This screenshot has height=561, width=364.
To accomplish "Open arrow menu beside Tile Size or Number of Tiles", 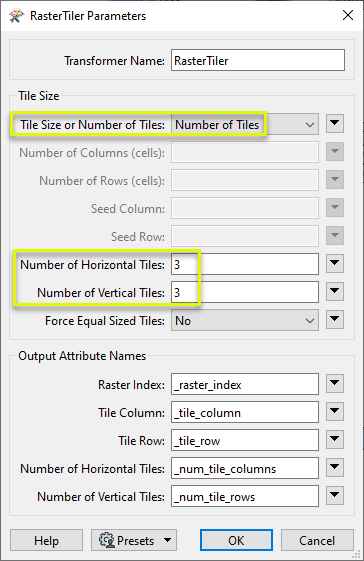I will 335,124.
